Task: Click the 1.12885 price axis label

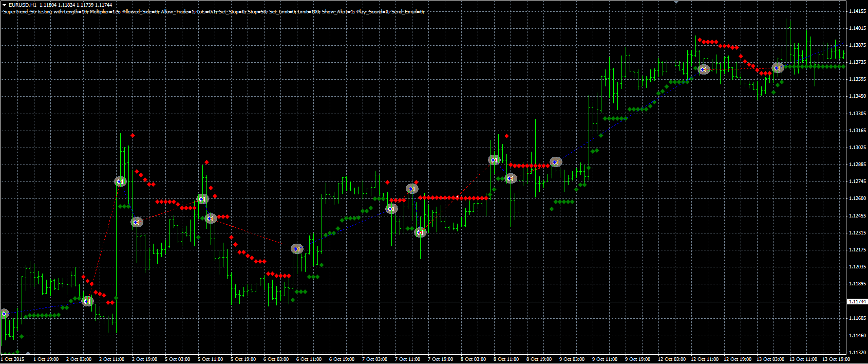Action: (857, 165)
